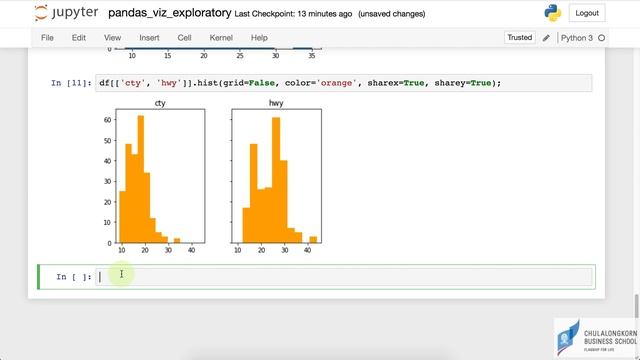Open the View menu
This screenshot has height=360, width=640.
tap(112, 38)
